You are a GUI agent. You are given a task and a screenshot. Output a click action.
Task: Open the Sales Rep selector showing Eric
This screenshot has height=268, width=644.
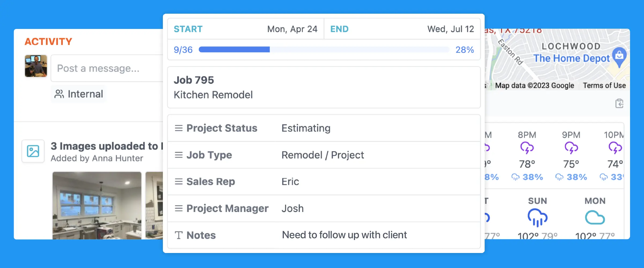(290, 181)
